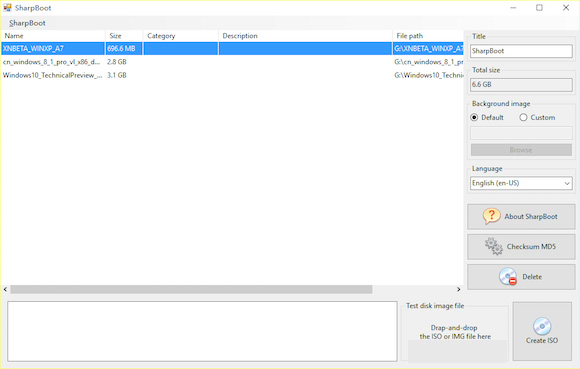Open the SharpBoot menu
The height and width of the screenshot is (369, 580).
(27, 23)
